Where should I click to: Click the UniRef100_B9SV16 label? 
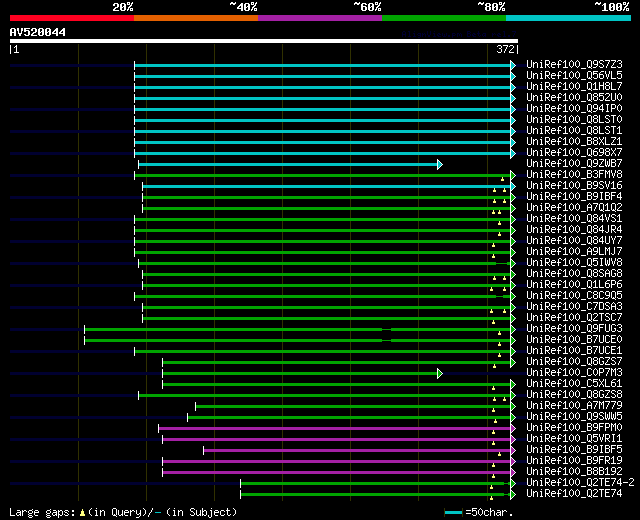tap(574, 186)
